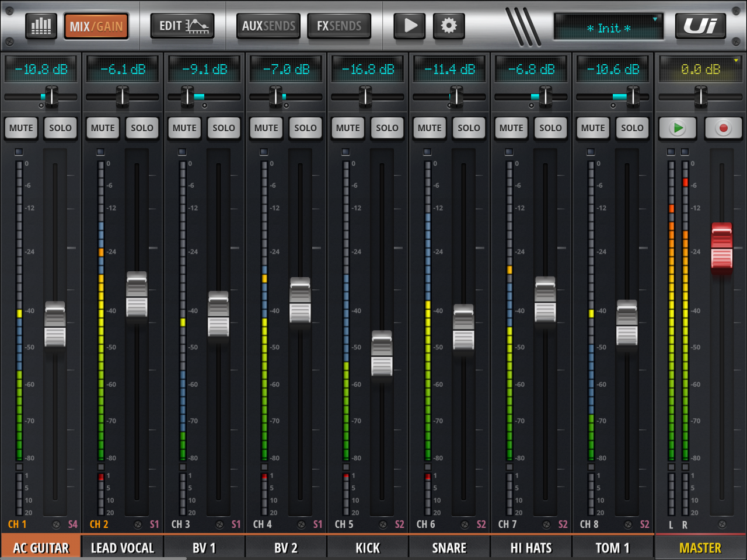Open the FX SENDS view
747x560 pixels.
(x=339, y=26)
